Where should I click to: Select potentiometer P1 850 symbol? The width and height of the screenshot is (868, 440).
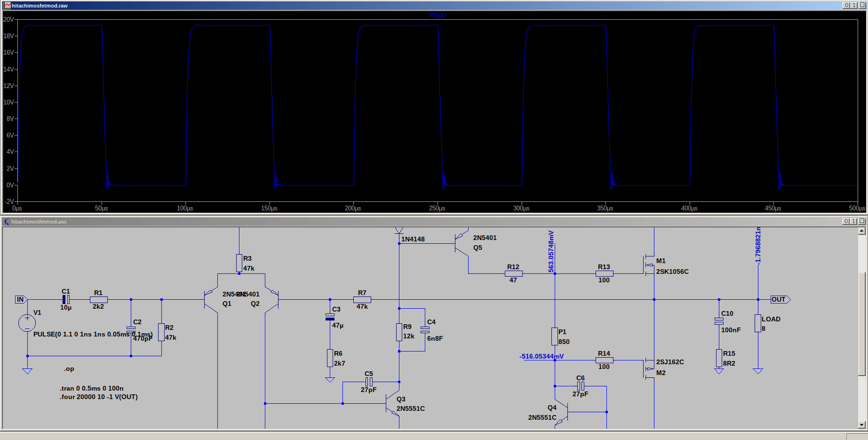[x=555, y=336]
